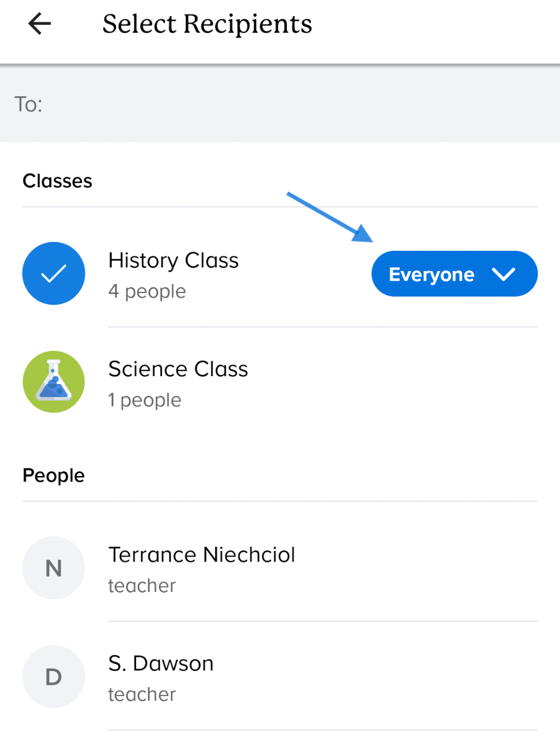Click Terrance Niechciol's N avatar

[53, 568]
